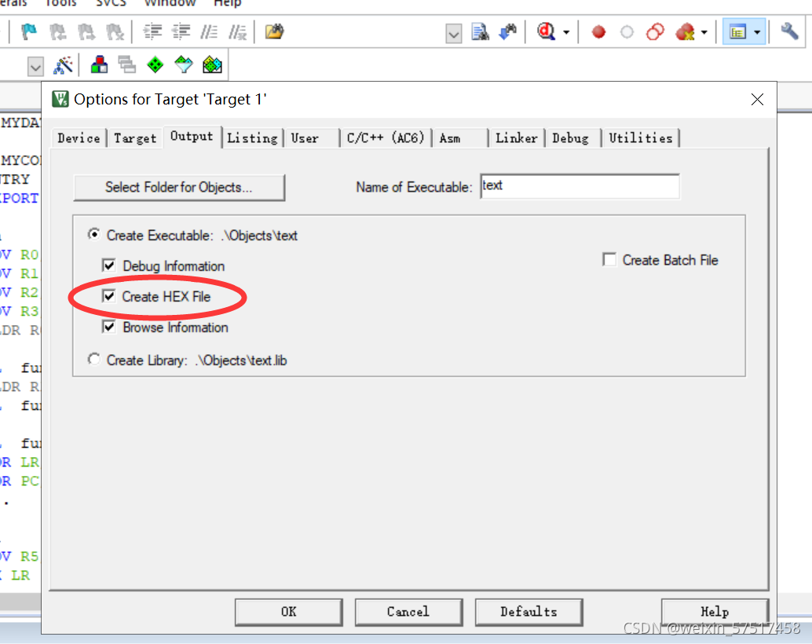Open Configuration wrench icon
Screen dimensions: 812x644
(x=789, y=32)
